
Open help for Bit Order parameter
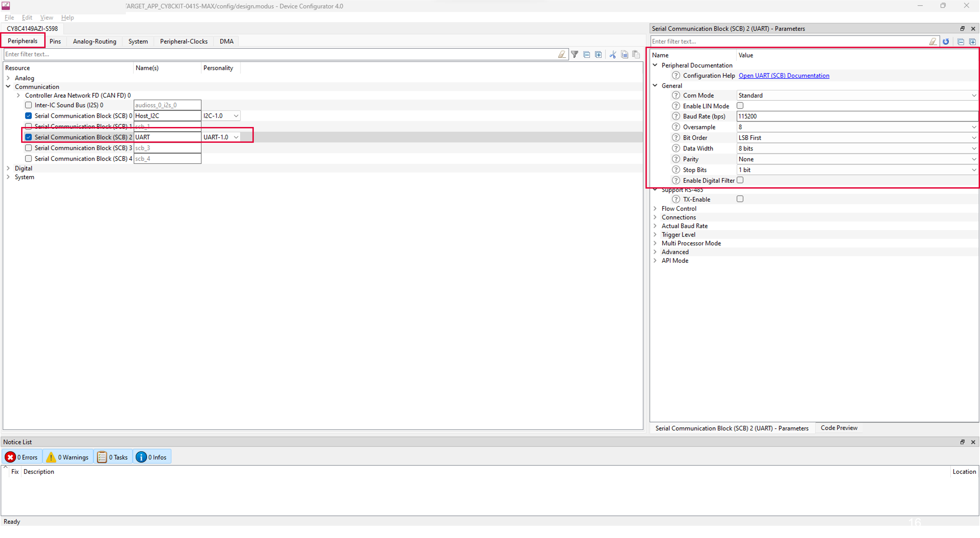coord(676,137)
